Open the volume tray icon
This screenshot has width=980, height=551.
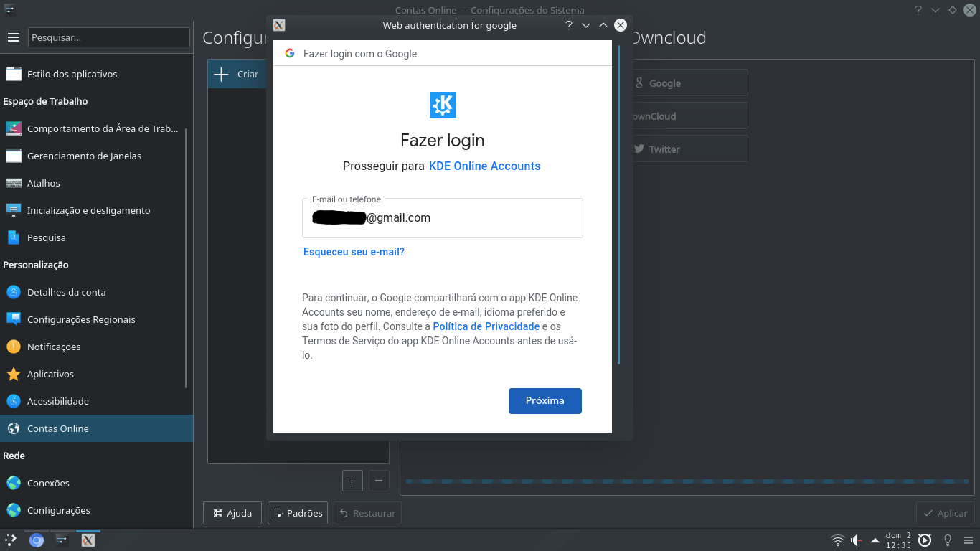coord(857,540)
